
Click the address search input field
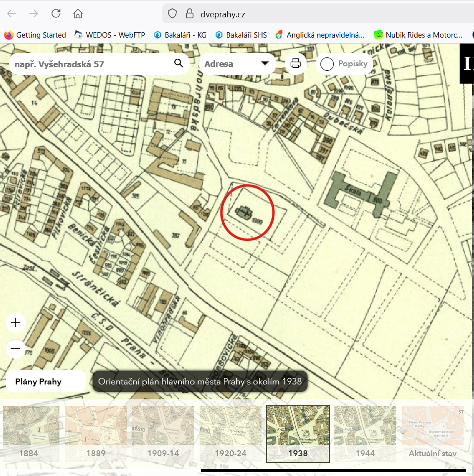tap(92, 64)
